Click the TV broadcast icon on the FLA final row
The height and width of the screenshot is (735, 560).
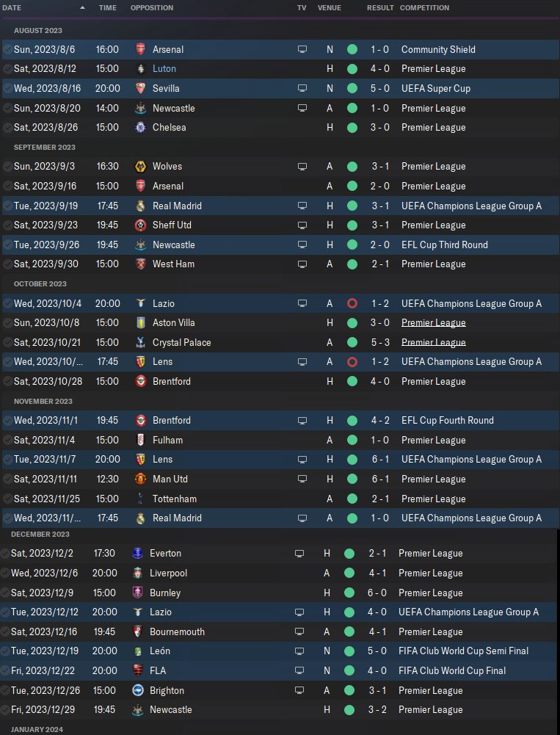click(299, 670)
